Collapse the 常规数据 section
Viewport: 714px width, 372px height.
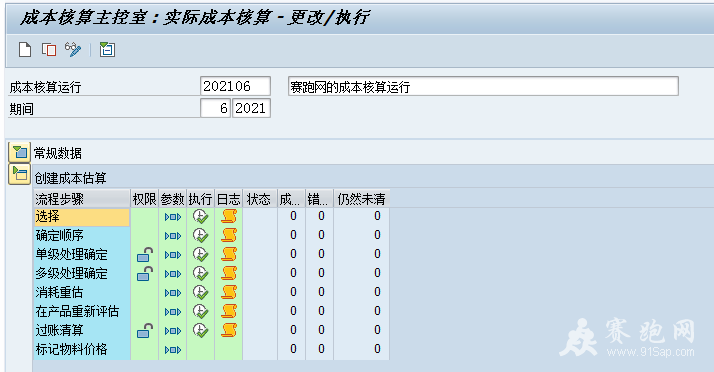(19, 152)
